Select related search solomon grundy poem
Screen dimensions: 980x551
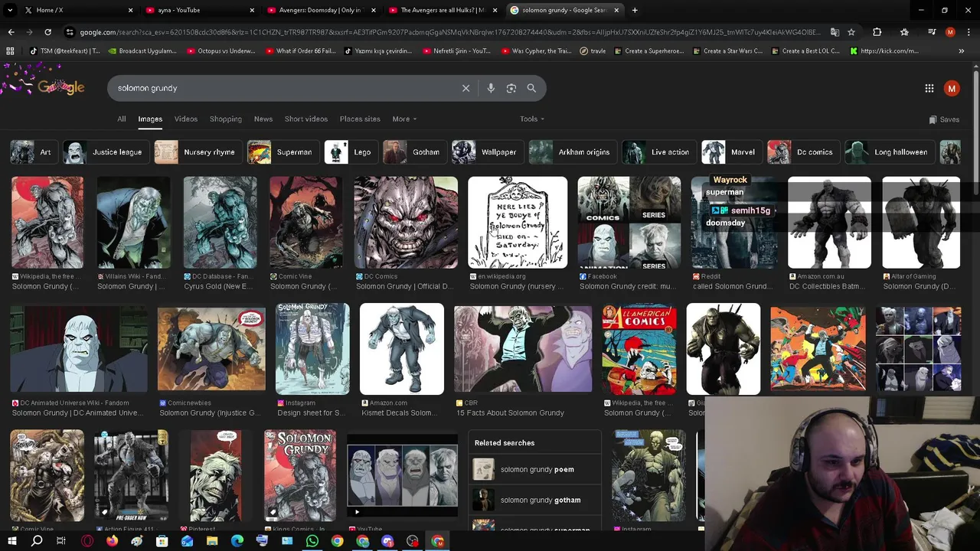pyautogui.click(x=535, y=469)
